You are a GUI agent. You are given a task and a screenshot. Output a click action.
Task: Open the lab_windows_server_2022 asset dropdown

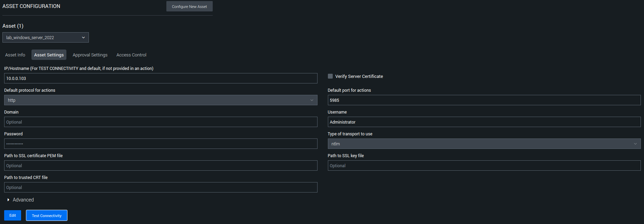(46, 37)
